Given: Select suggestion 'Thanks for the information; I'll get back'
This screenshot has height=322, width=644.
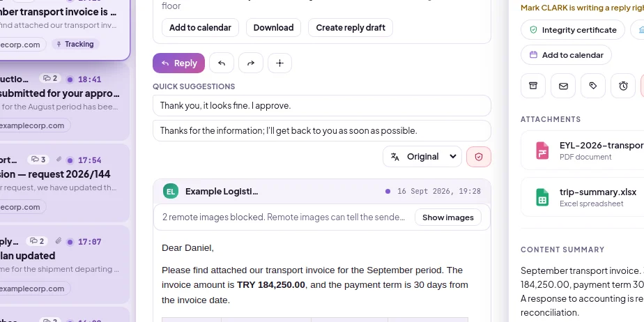Looking at the screenshot, I should point(321,130).
